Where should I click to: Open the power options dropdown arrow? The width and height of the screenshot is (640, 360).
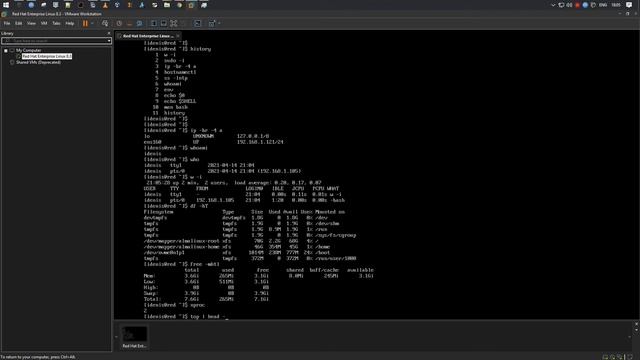coord(92,23)
